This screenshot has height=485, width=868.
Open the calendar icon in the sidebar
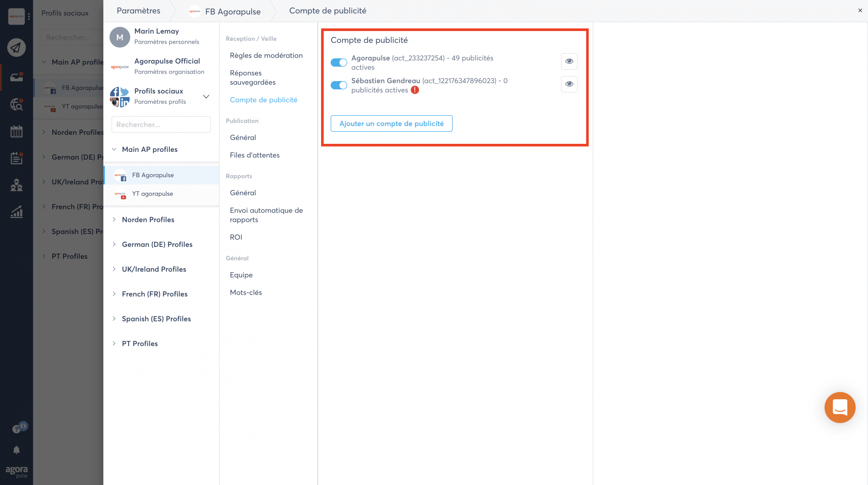16,132
